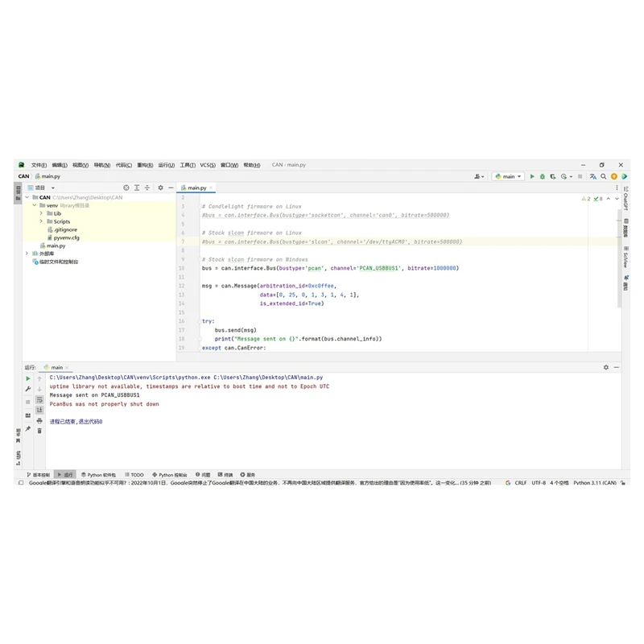Click Python 3.11 (CAN) interpreter in status bar
The image size is (644, 644).
point(595,483)
